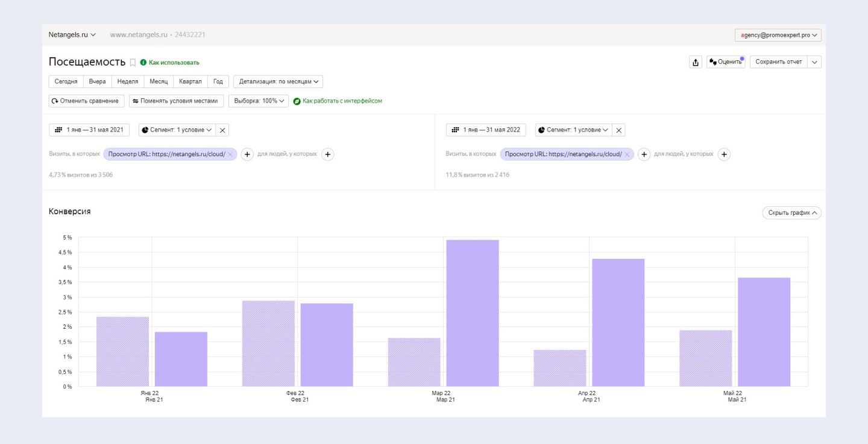This screenshot has width=868, height=444.
Task: Add people condition plus in 2022 panel
Action: pyautogui.click(x=725, y=154)
